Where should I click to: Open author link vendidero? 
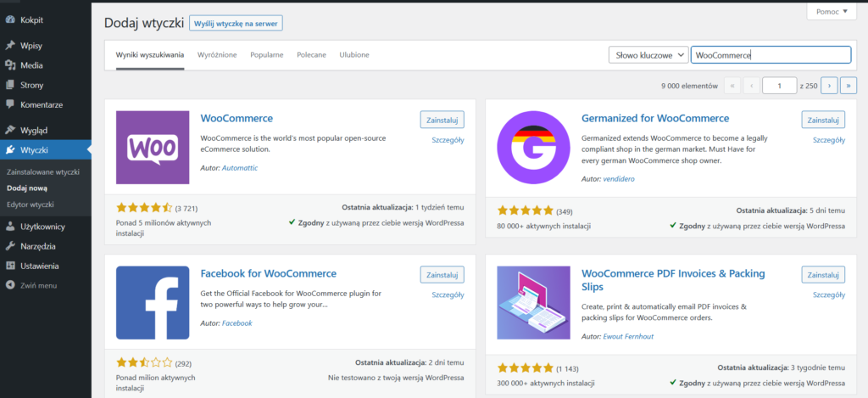[x=619, y=179]
